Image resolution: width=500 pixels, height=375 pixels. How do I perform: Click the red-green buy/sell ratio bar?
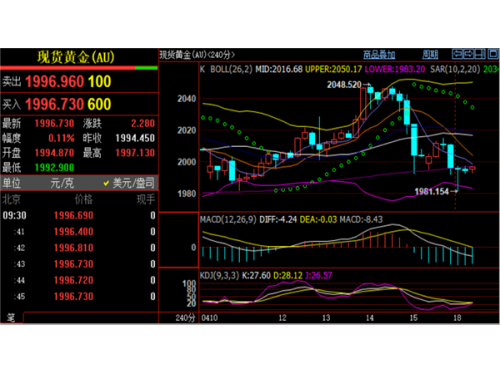click(79, 68)
